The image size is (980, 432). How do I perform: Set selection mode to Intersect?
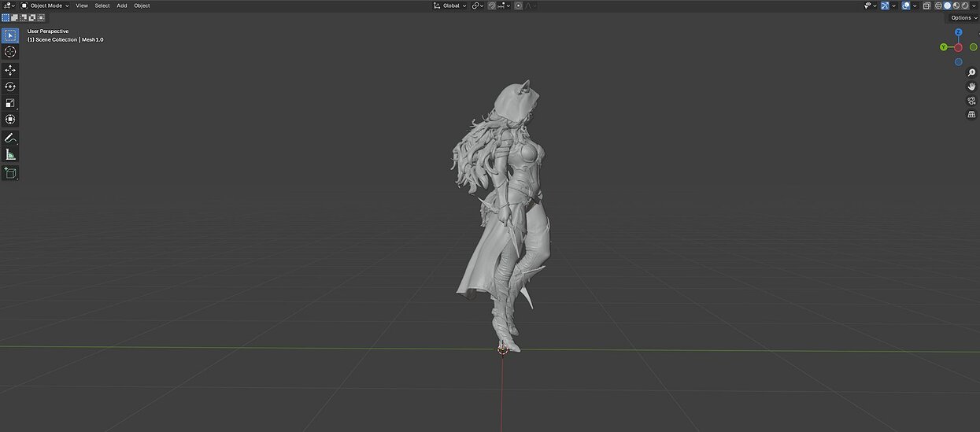pos(40,17)
